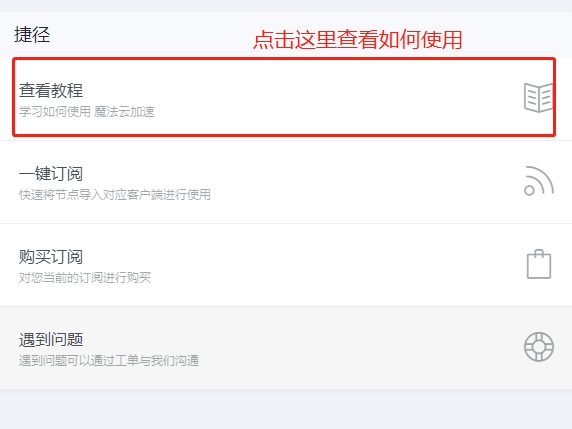Click subtitle 遇到问题可以通过工单与我们沟通
This screenshot has width=572, height=429.
tap(109, 360)
